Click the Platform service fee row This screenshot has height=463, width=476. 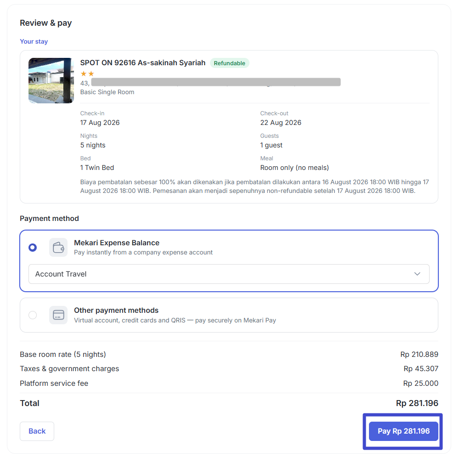[229, 383]
